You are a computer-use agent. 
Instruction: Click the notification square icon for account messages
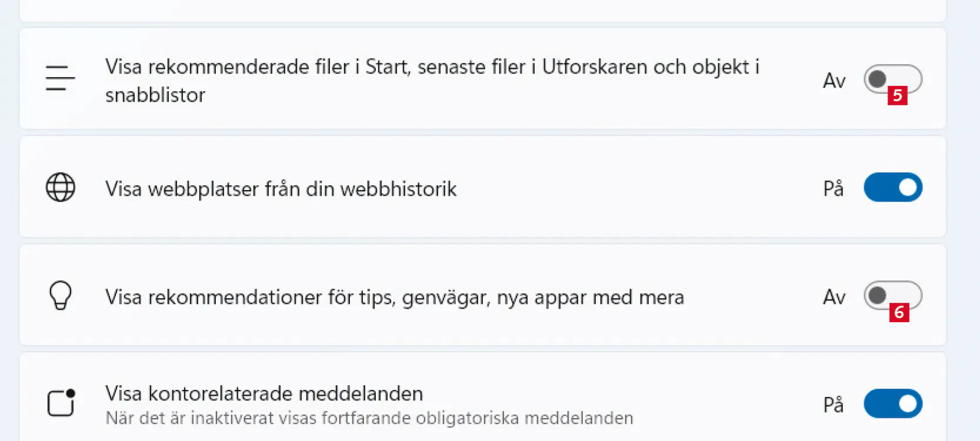[61, 403]
